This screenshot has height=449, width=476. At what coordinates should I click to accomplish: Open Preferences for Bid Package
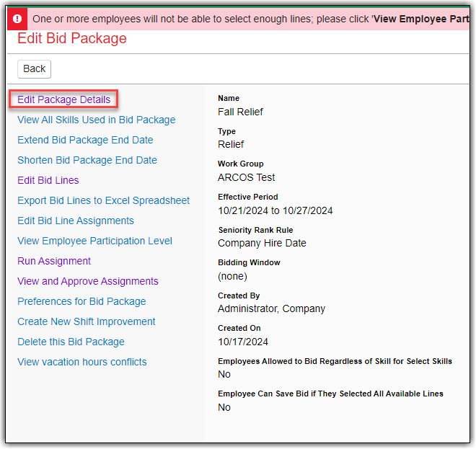81,301
